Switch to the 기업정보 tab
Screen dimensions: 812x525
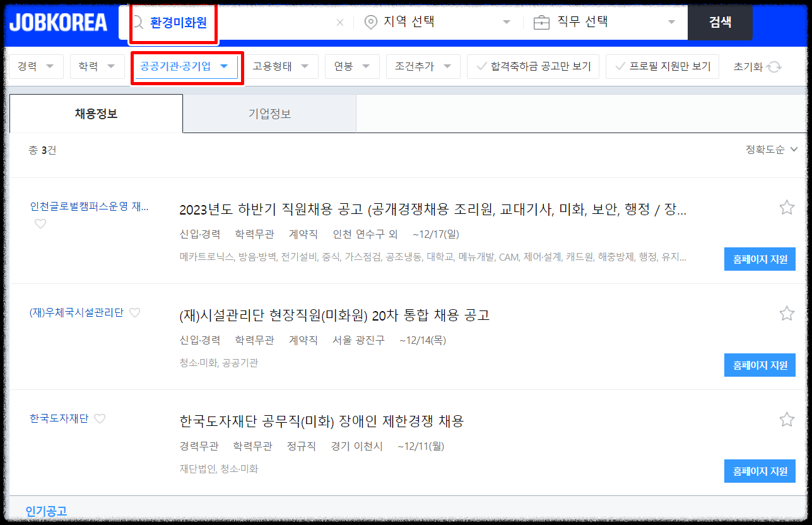(269, 114)
